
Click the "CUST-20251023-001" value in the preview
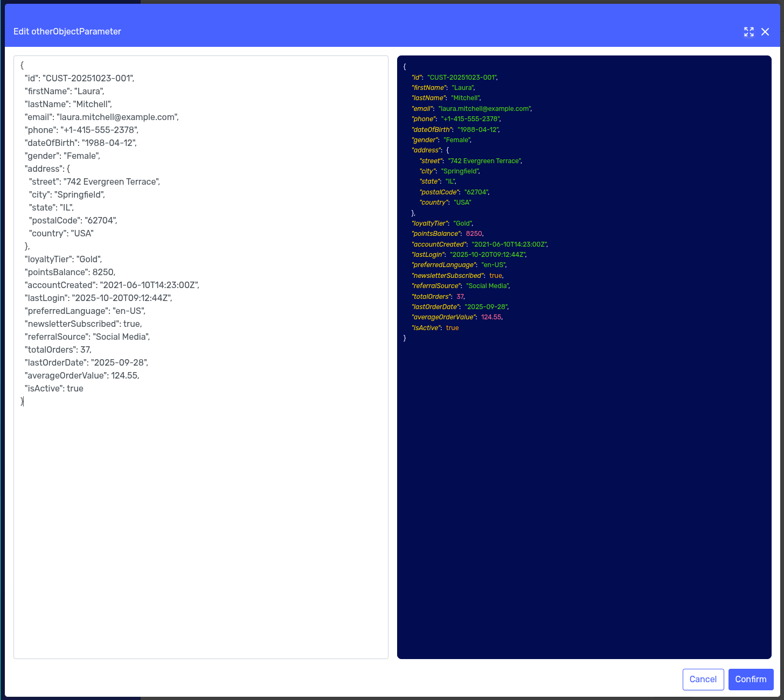click(x=462, y=78)
